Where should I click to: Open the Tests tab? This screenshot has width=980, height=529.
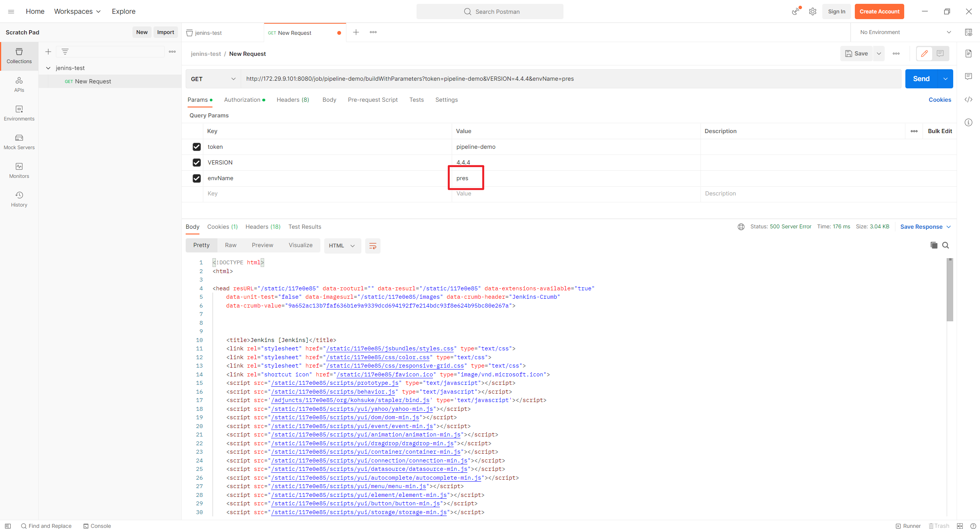pyautogui.click(x=416, y=100)
